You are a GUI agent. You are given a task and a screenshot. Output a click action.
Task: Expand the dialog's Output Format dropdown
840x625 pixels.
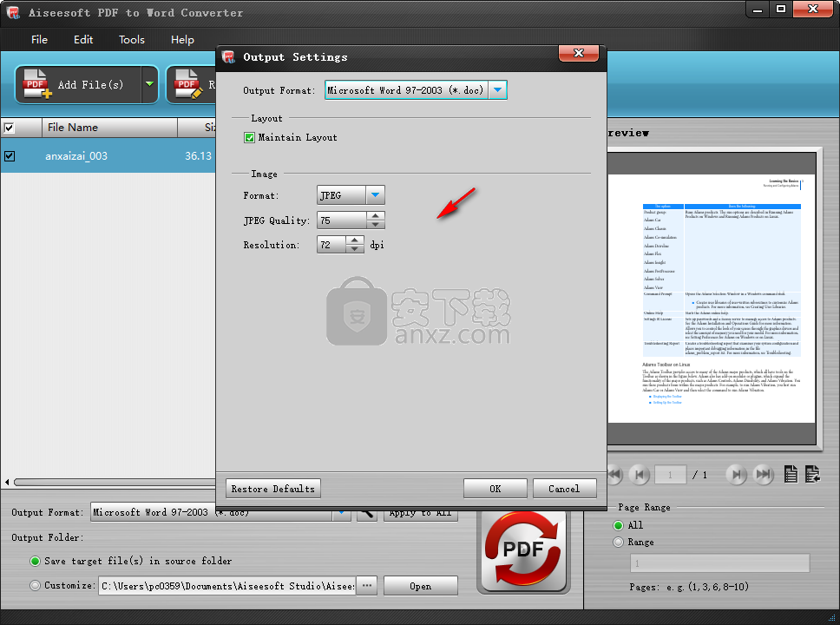498,90
